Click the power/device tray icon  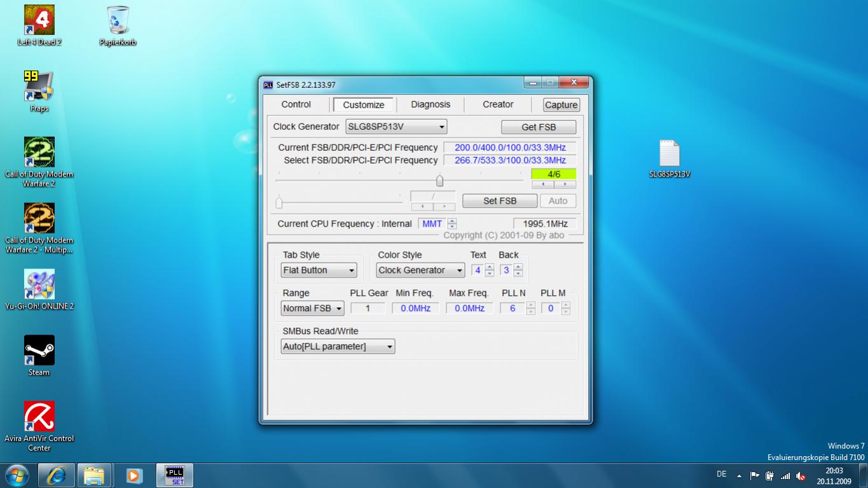(x=770, y=476)
